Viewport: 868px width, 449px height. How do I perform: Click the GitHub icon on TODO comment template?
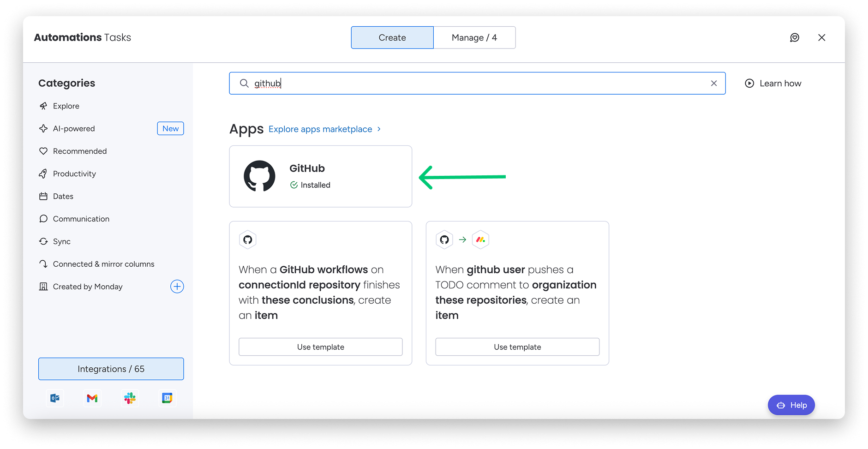point(444,239)
